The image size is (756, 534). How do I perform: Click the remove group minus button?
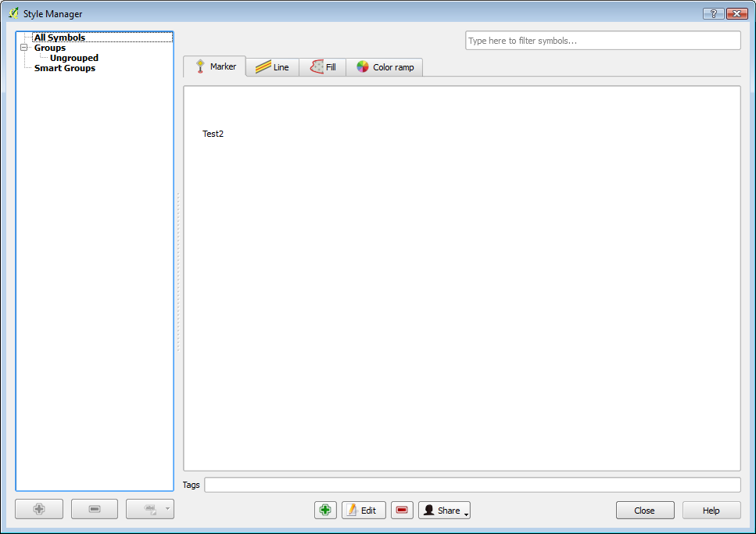[x=95, y=509]
